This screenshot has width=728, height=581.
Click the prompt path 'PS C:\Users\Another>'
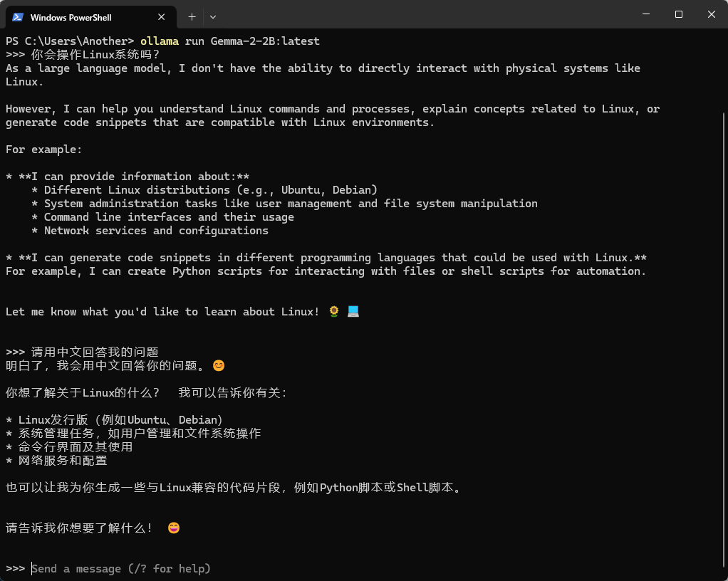(x=70, y=41)
